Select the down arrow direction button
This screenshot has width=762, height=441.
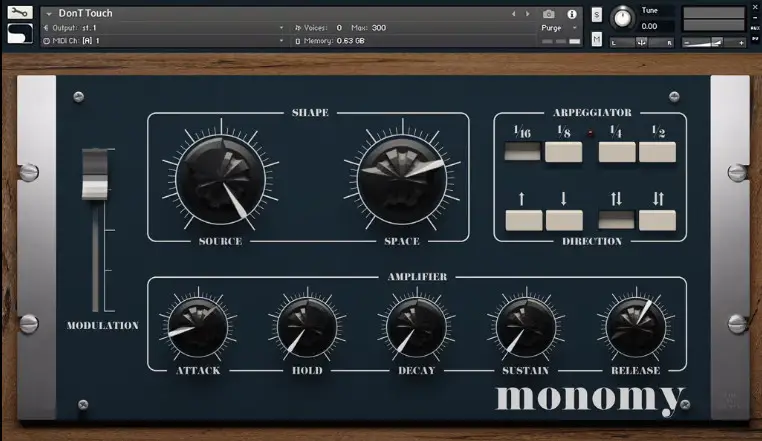564,220
